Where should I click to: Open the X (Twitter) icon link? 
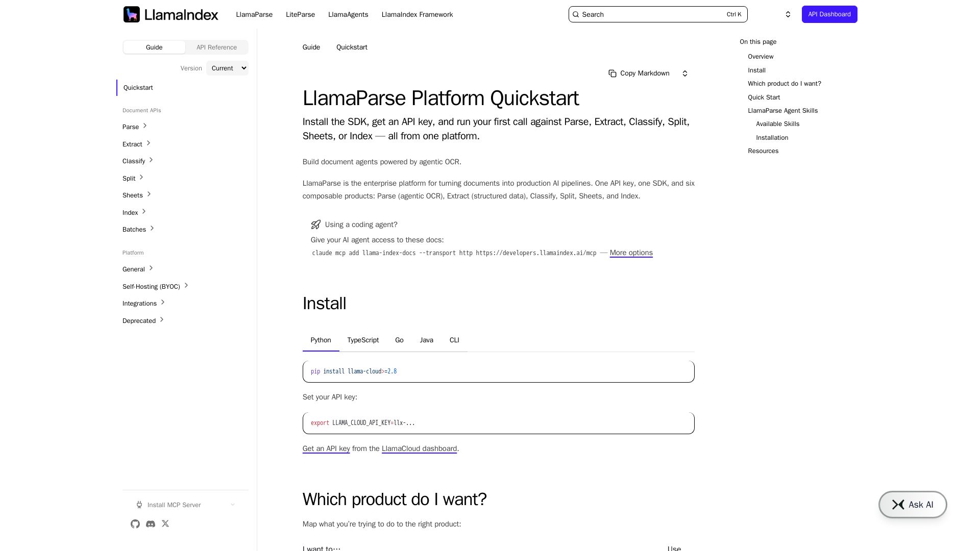click(165, 524)
